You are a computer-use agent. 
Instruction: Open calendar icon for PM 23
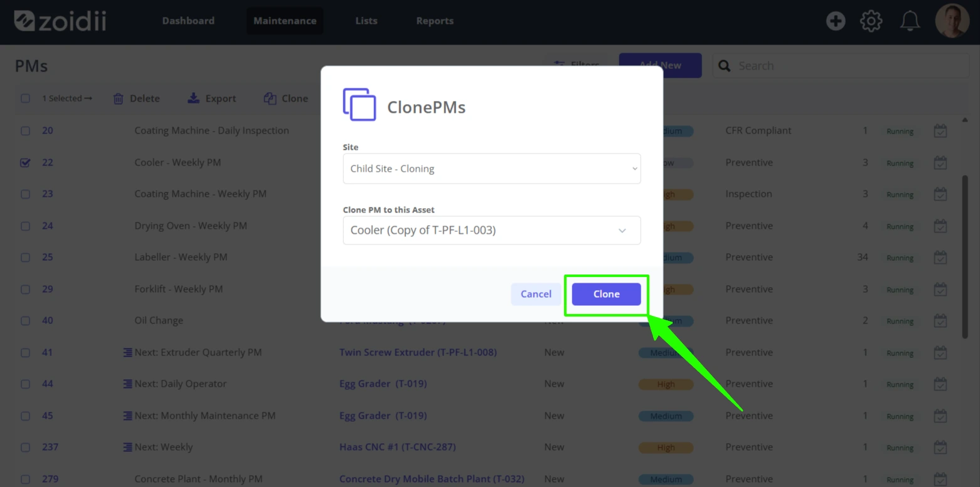[x=940, y=194]
